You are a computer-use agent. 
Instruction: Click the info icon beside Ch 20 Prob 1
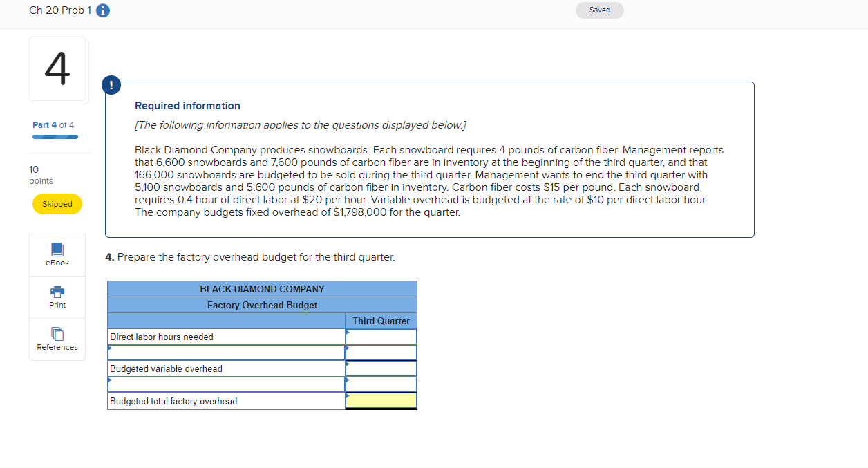103,10
